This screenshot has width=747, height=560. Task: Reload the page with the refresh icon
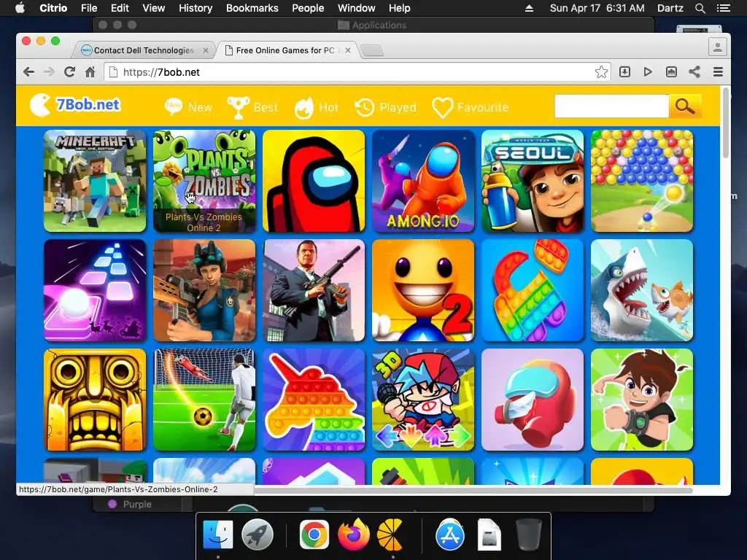[69, 72]
